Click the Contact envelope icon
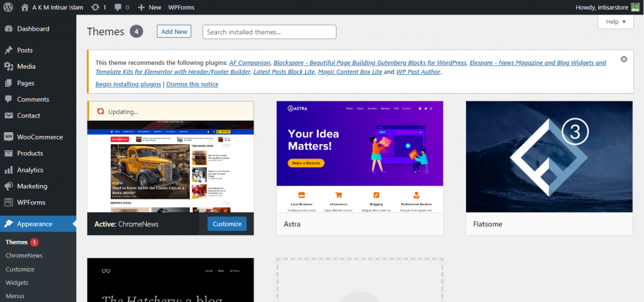 (8, 116)
